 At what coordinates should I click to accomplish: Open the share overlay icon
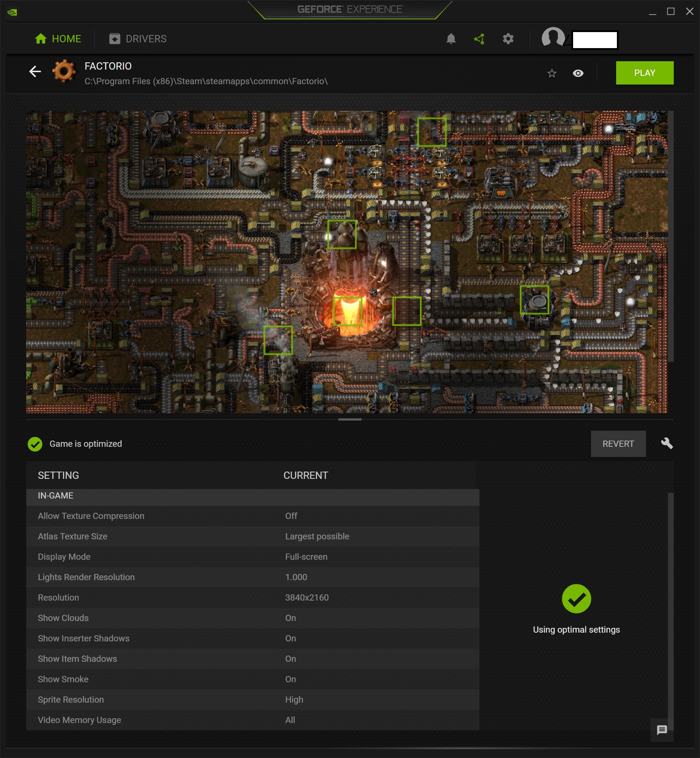(479, 39)
